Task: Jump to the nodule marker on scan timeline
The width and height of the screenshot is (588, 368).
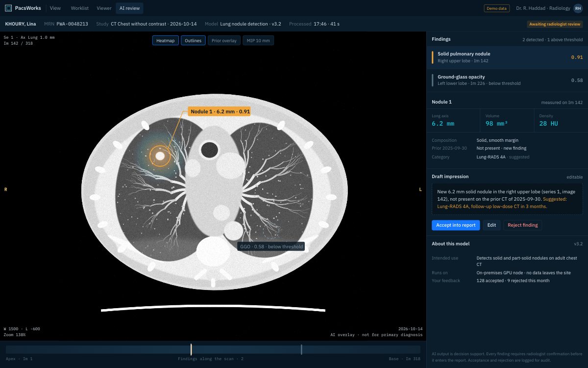Action: (191, 349)
